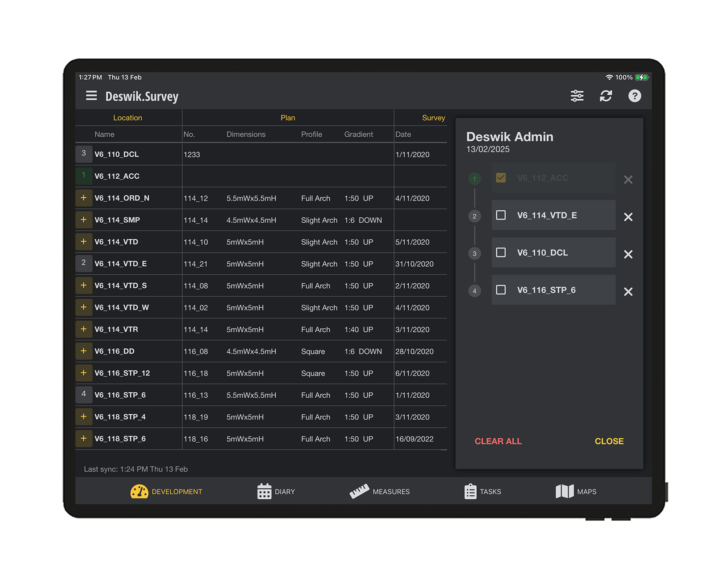Click the CLEAR ALL button
This screenshot has width=728, height=579.
[498, 441]
